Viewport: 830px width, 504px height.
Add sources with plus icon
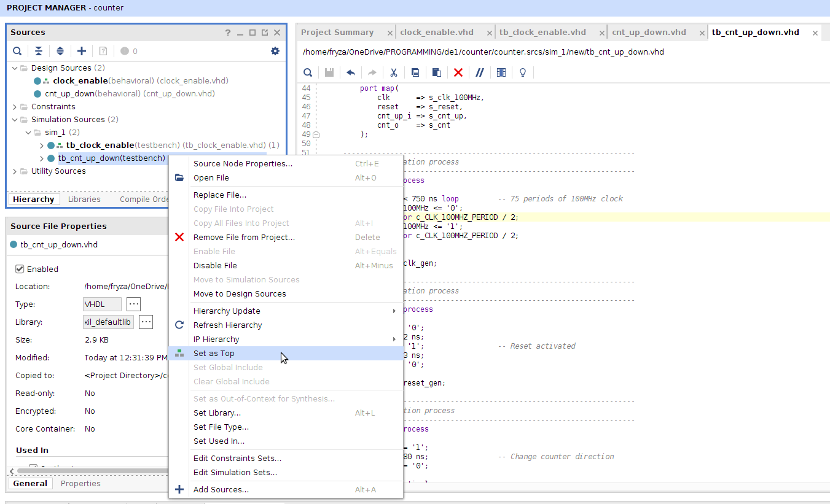82,51
